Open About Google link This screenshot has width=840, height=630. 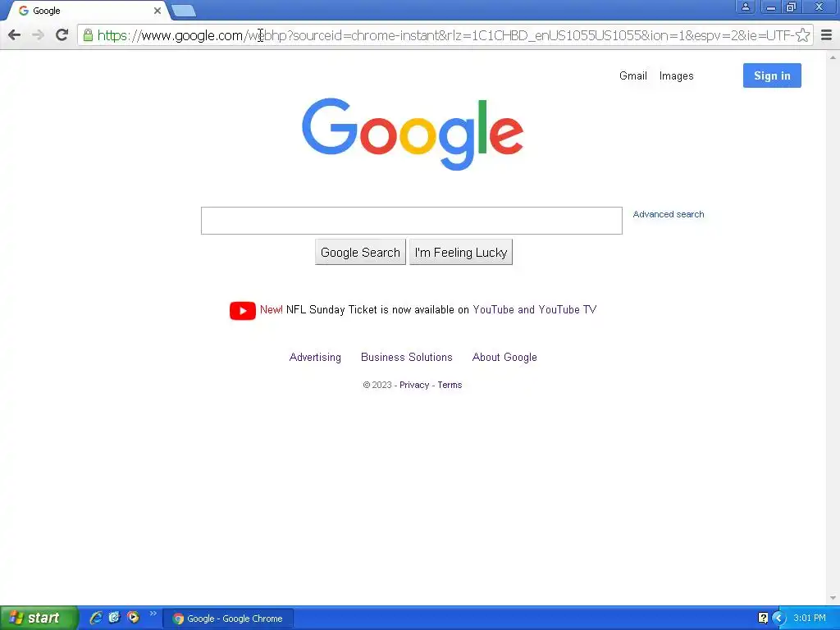(x=504, y=358)
